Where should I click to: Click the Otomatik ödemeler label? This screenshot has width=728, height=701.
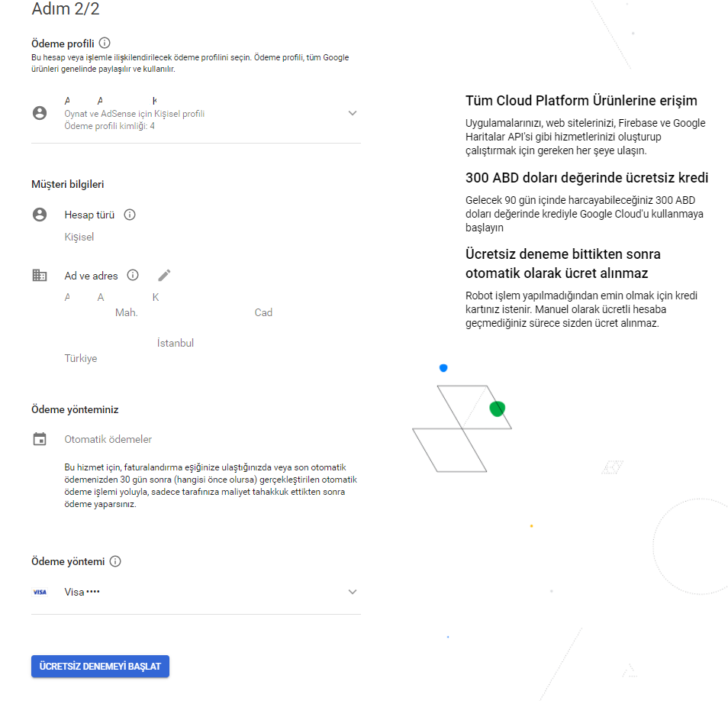pos(108,439)
